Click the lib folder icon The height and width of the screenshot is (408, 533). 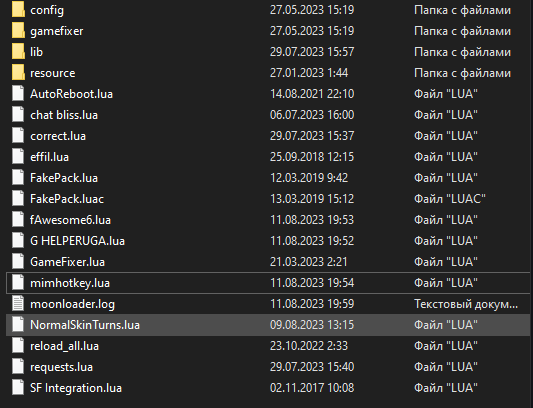[18, 52]
